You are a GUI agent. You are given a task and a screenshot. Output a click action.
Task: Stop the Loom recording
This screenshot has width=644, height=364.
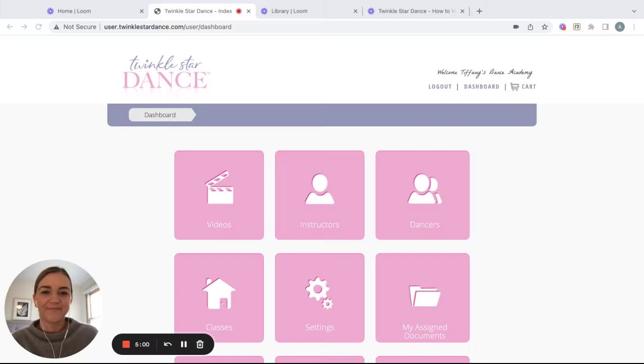(126, 344)
